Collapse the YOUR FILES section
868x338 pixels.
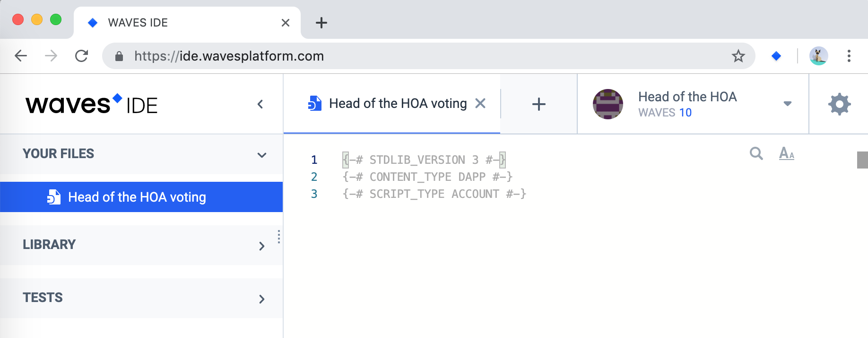[x=262, y=155]
